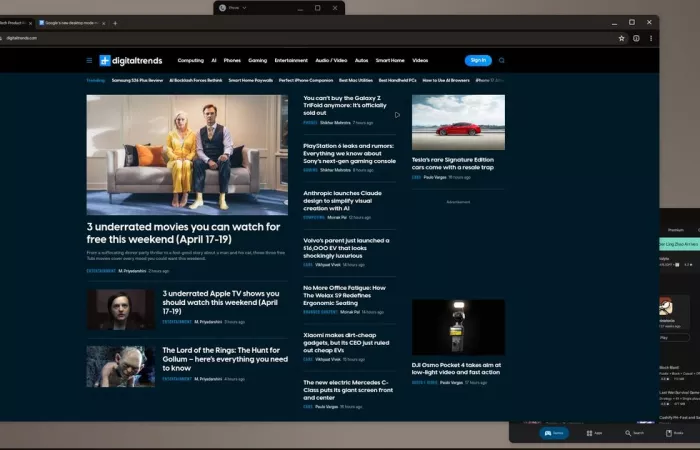Open the browser three-dot menu
Screen dimensions: 700x450
[x=651, y=38]
